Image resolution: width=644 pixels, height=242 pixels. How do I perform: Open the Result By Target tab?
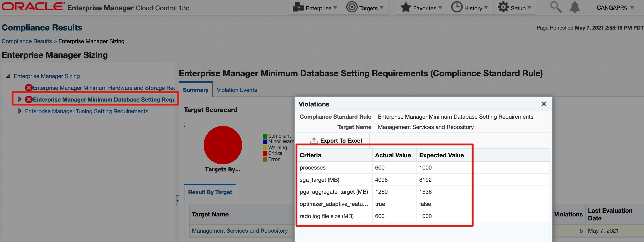(x=210, y=192)
